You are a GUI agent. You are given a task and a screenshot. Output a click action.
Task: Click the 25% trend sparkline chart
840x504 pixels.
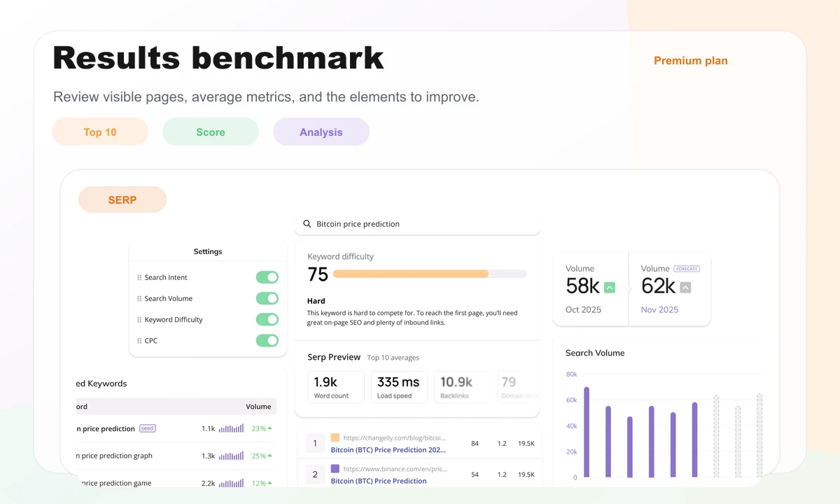[x=231, y=456]
